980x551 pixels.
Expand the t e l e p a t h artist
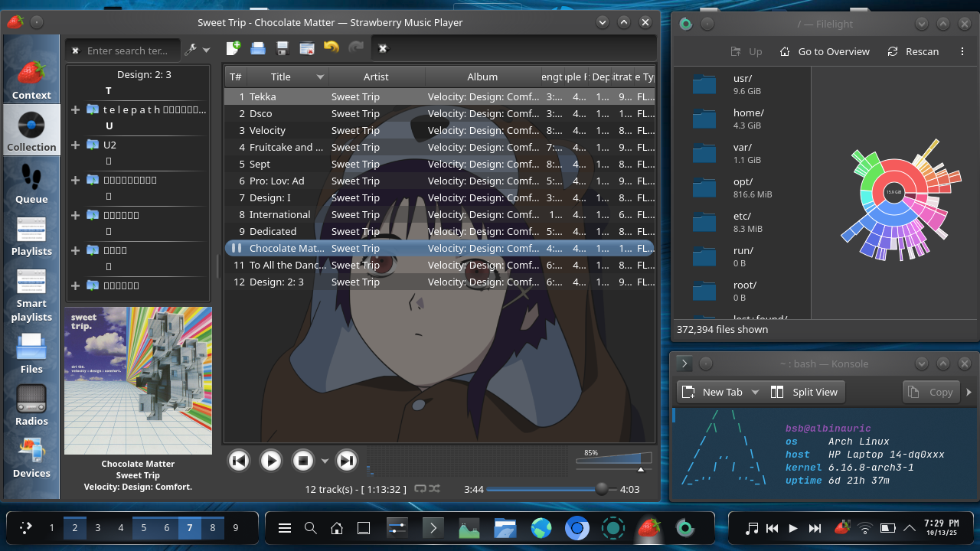75,109
